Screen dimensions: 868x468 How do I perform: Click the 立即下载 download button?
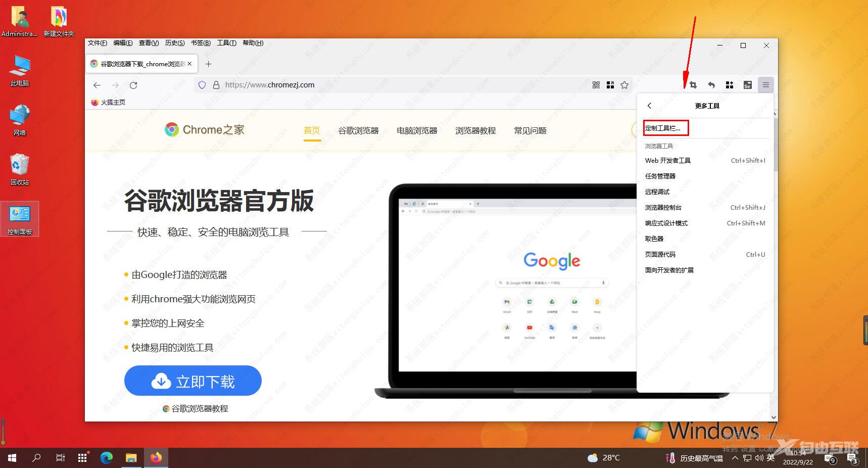193,381
